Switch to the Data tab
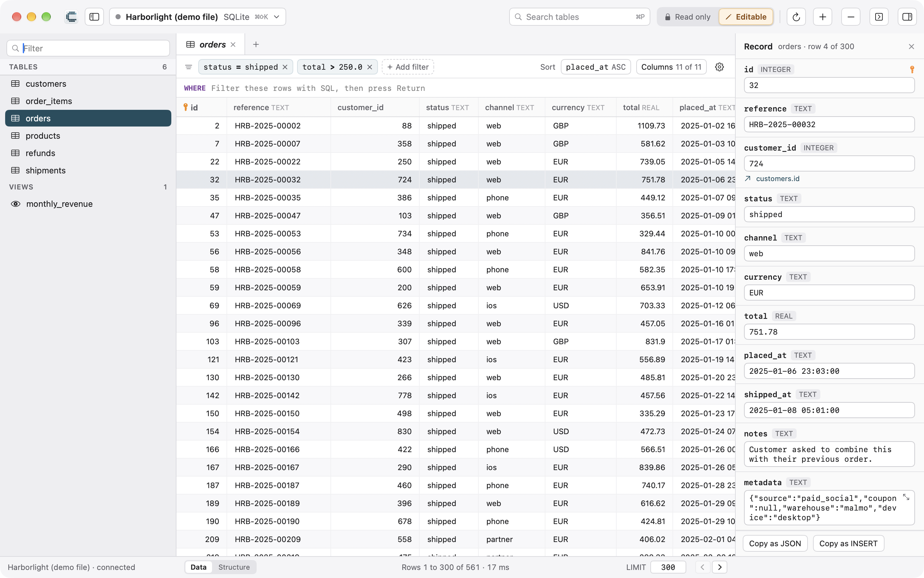The width and height of the screenshot is (924, 578). 199,567
